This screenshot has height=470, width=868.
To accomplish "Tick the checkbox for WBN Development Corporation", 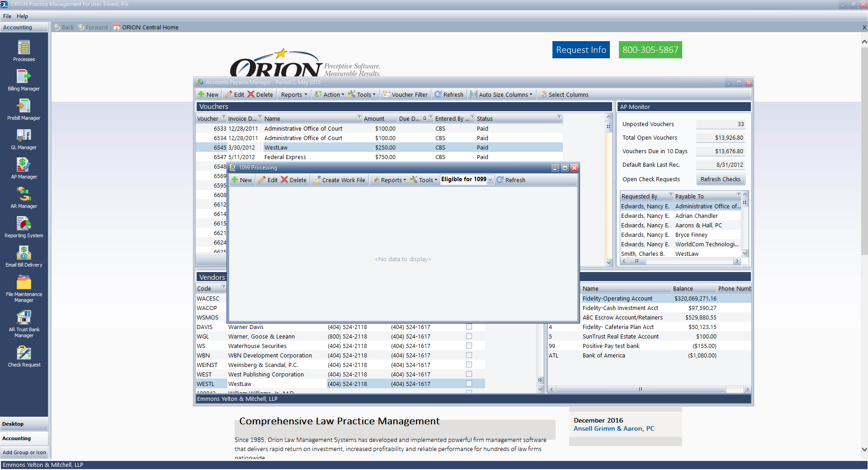I will [469, 355].
